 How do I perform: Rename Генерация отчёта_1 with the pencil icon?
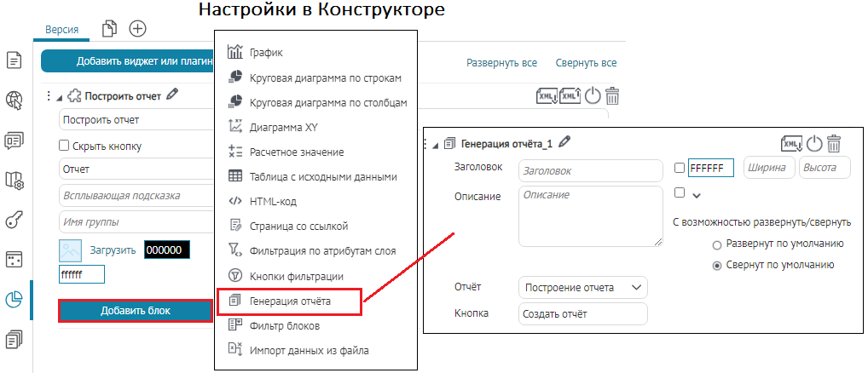coord(564,143)
